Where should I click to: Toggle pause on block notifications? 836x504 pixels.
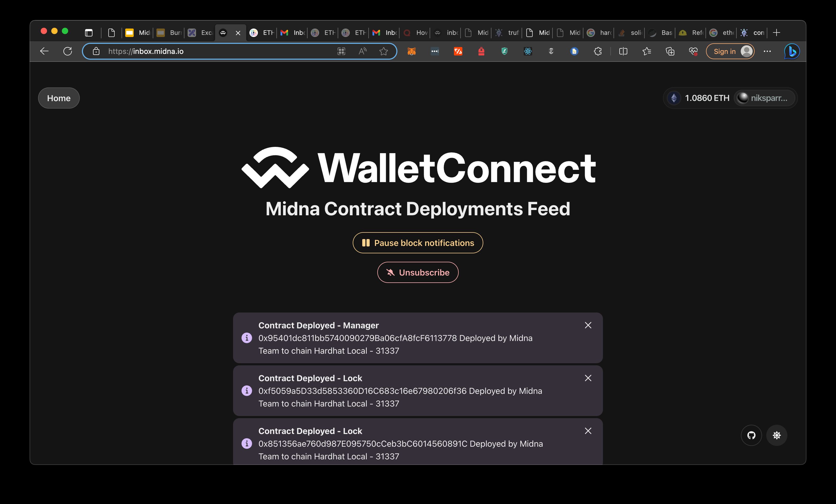418,242
